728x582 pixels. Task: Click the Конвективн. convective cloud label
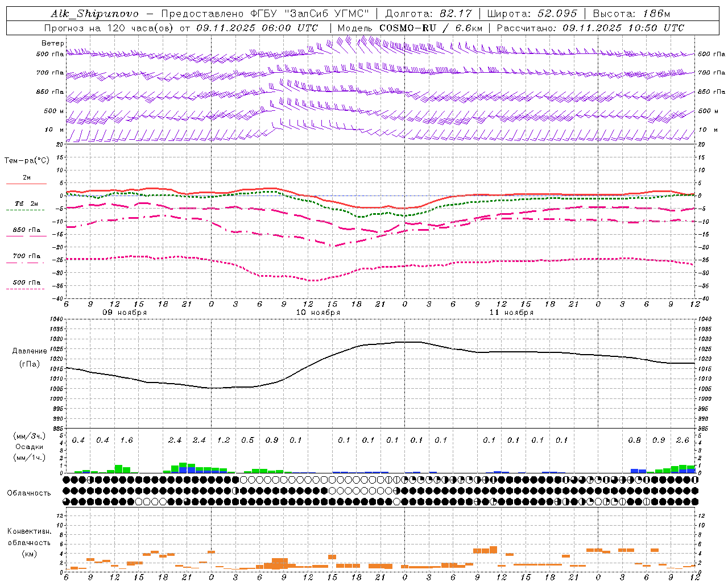[29, 531]
